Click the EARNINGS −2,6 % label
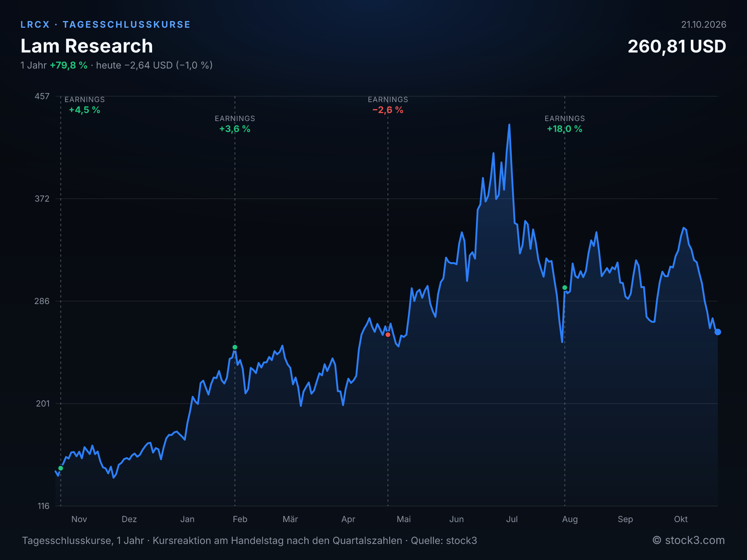The image size is (747, 560). tap(388, 105)
